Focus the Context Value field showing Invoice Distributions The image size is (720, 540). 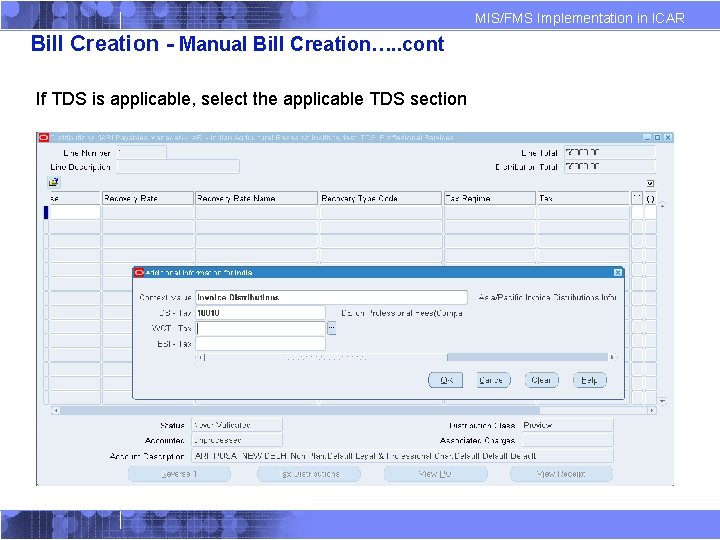point(331,297)
